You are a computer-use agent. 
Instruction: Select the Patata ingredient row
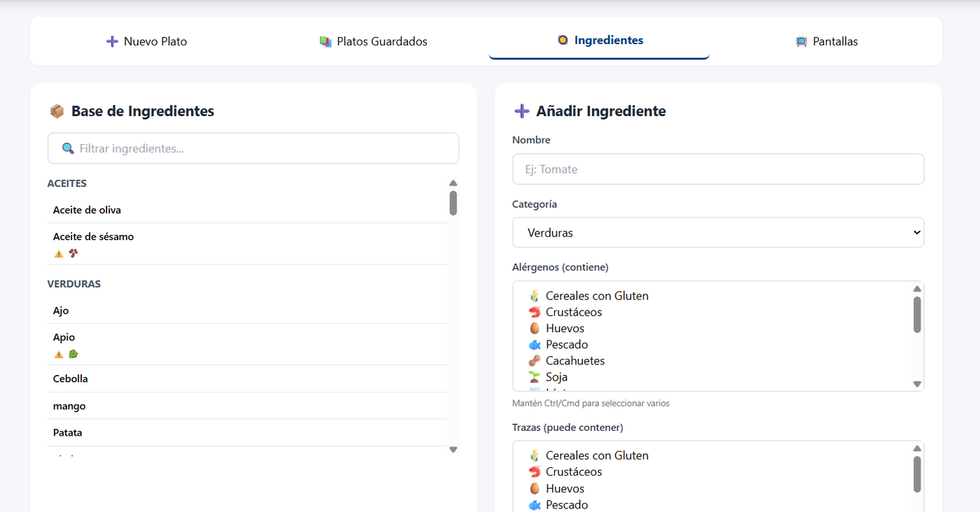(247, 433)
